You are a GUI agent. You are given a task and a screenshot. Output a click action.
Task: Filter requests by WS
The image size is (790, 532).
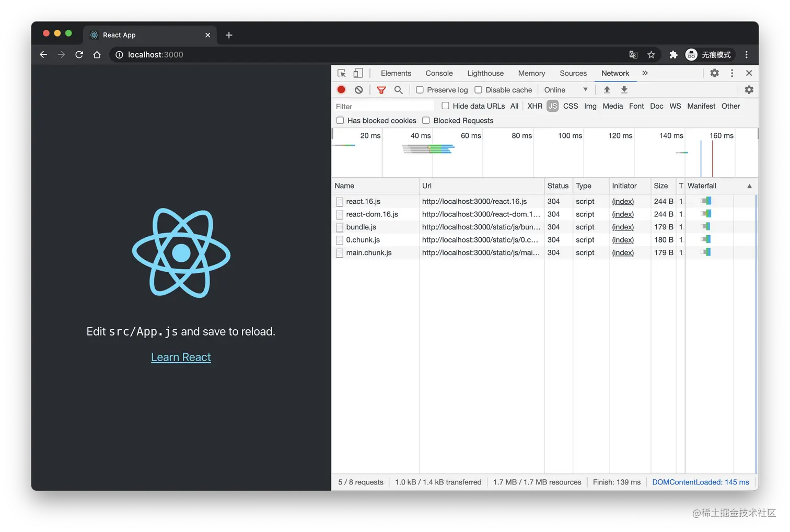coord(675,106)
